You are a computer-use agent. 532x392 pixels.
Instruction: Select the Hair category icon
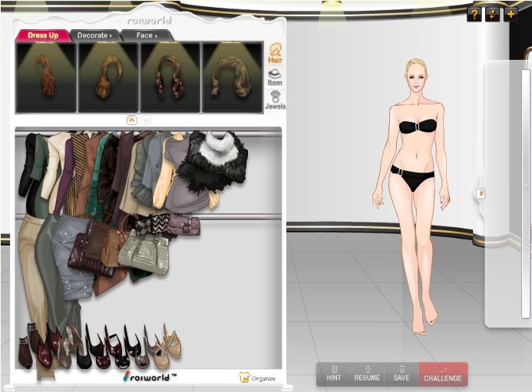click(x=275, y=53)
